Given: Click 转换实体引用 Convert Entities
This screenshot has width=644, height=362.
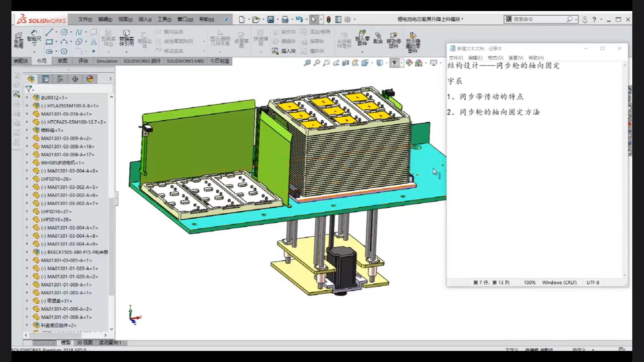Looking at the screenshot, I should coord(126,38).
